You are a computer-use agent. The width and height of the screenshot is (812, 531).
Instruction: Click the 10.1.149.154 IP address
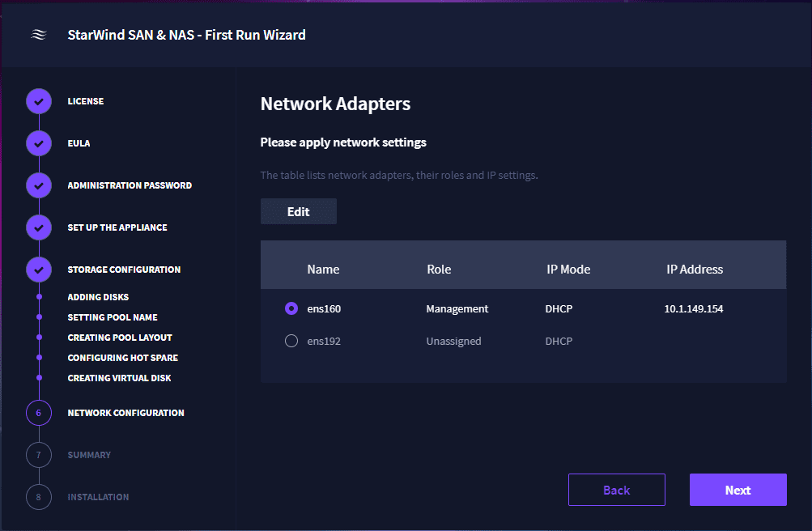(x=694, y=309)
